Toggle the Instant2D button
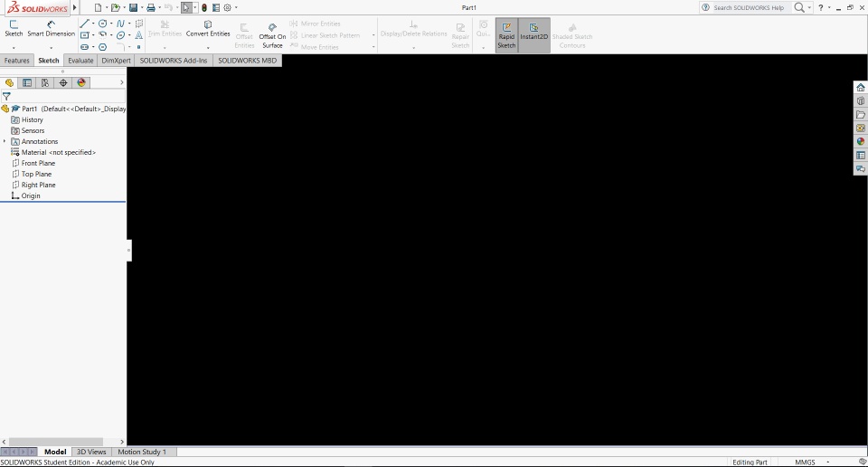The width and height of the screenshot is (868, 467). click(533, 35)
